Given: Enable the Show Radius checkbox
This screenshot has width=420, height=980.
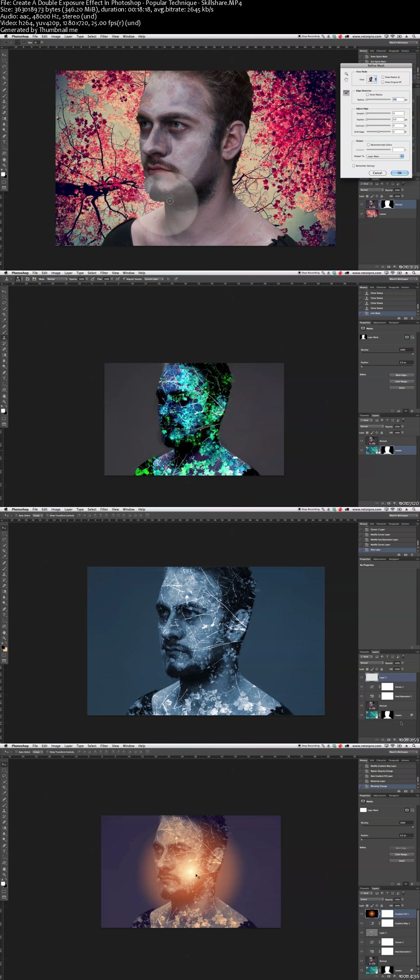Looking at the screenshot, I should (x=383, y=77).
